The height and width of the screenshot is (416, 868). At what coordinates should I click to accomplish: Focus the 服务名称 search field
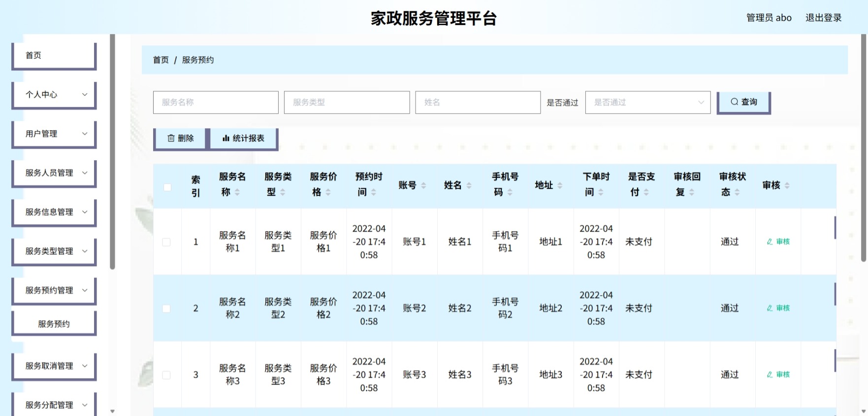(216, 103)
